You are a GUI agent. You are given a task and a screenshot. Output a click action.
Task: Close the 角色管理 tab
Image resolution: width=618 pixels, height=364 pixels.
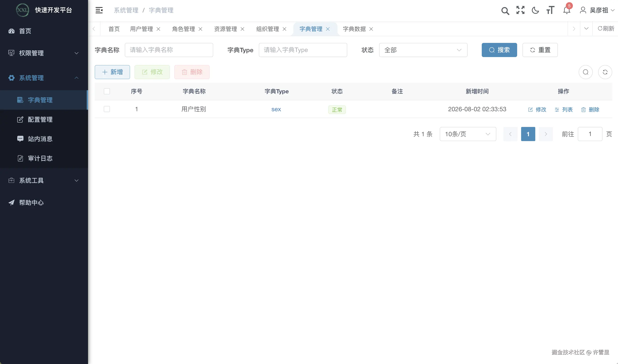(200, 29)
